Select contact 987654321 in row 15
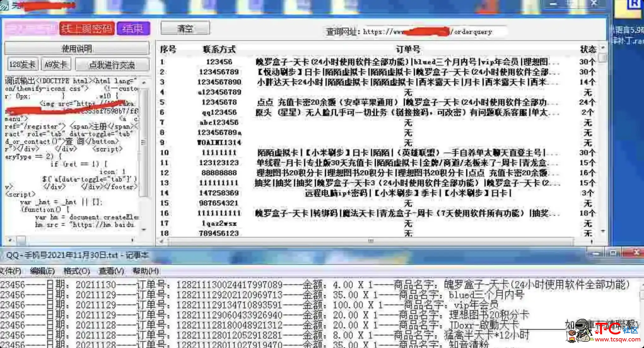Viewport: 644px width, 348px height. click(219, 203)
